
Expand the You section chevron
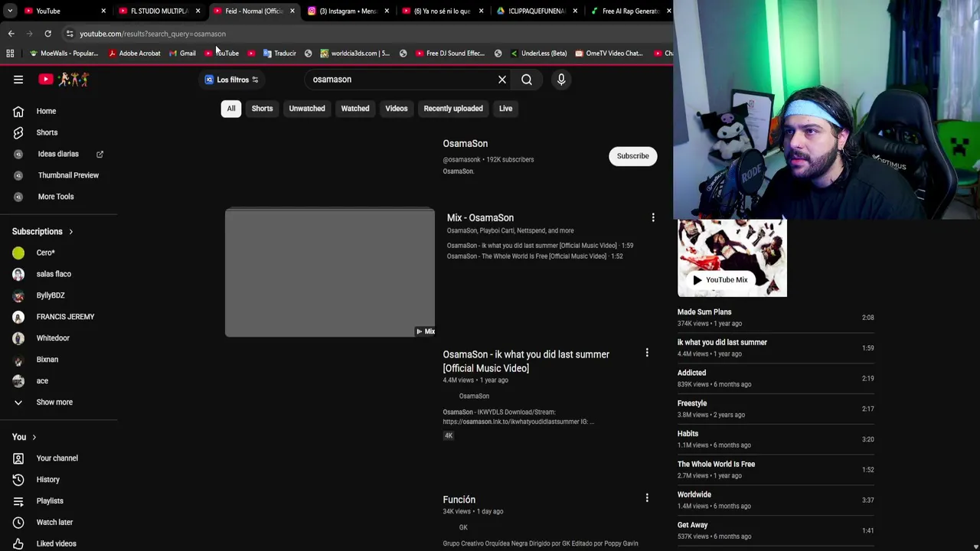pyautogui.click(x=34, y=437)
